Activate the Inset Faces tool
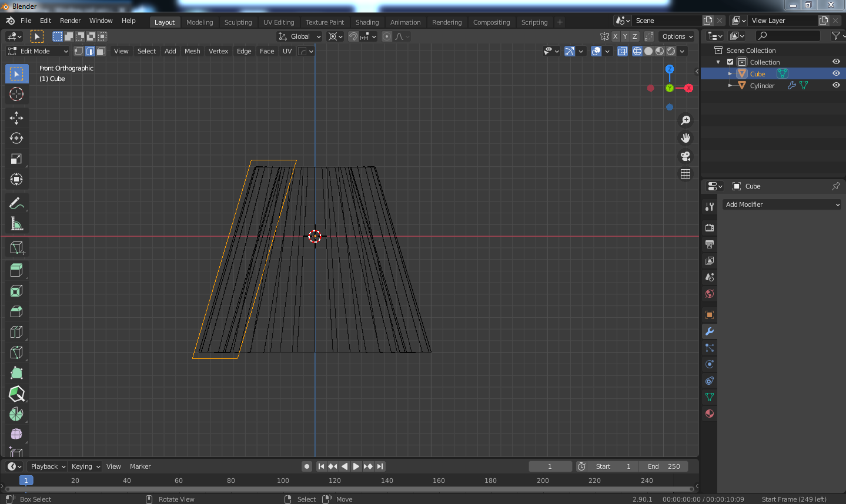The image size is (846, 504). pyautogui.click(x=16, y=291)
